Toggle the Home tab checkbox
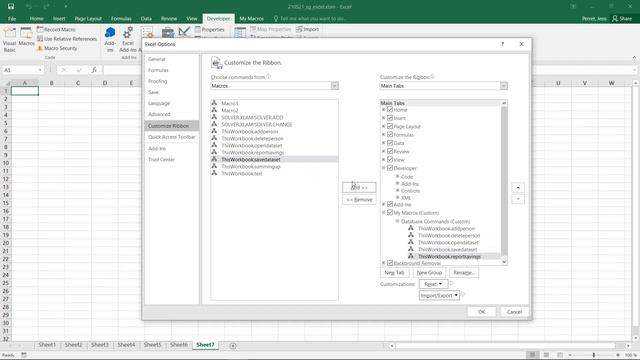This screenshot has height=360, width=640. click(x=390, y=110)
